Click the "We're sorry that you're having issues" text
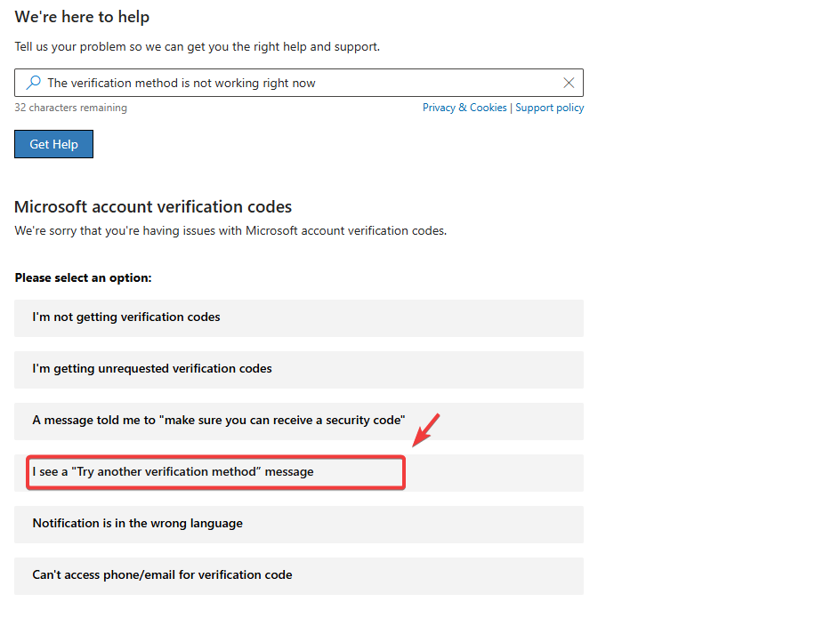The image size is (840, 618). 230,231
